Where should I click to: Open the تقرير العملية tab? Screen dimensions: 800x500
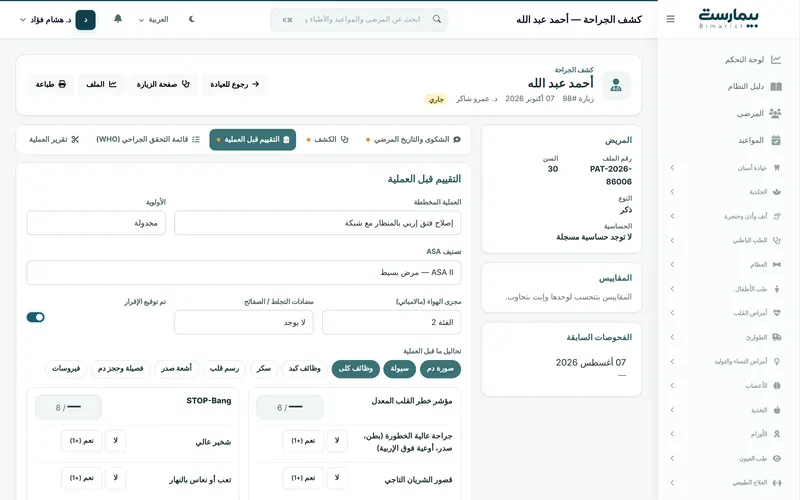(x=54, y=139)
